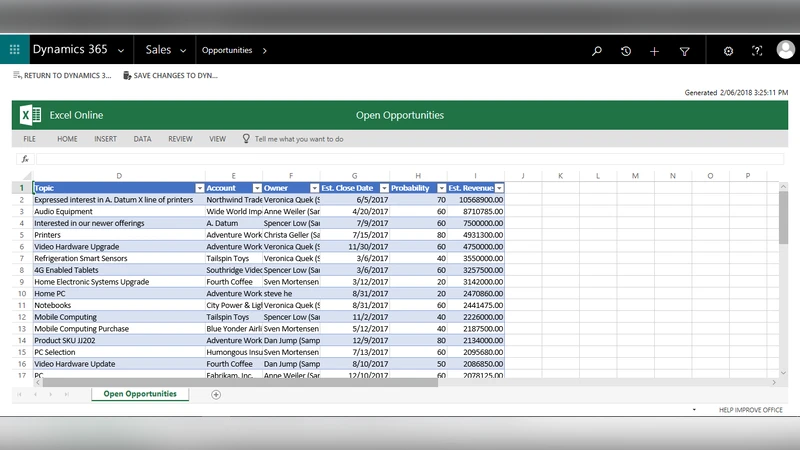Click the help question mark icon
Screen dimensions: 800x450
pos(757,51)
